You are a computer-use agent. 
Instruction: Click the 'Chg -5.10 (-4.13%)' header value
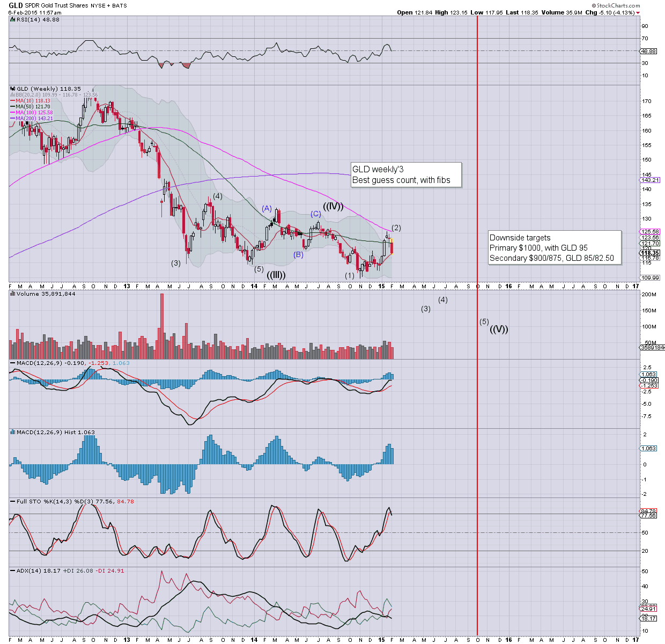[x=610, y=12]
